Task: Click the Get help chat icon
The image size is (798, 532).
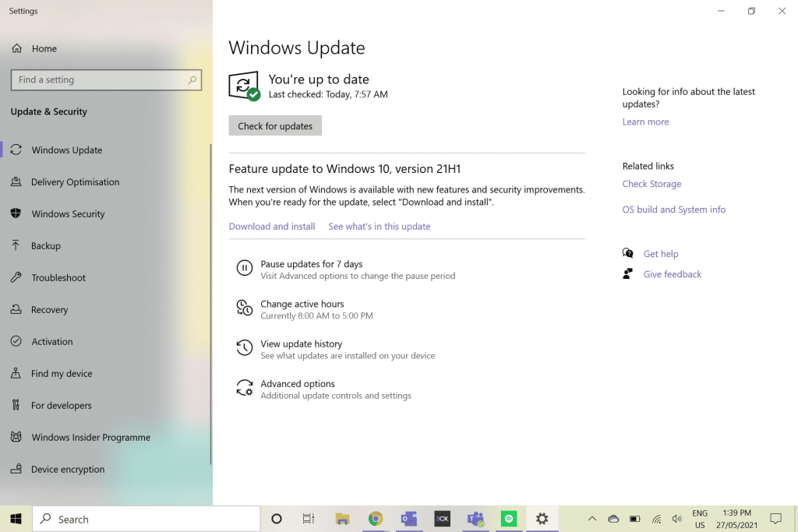Action: tap(628, 253)
